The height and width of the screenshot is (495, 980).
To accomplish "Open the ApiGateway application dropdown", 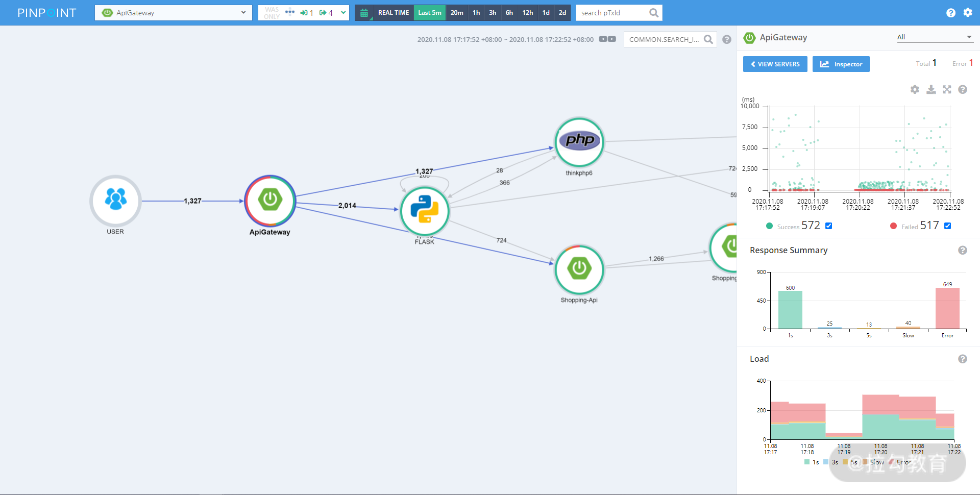I will tap(174, 13).
